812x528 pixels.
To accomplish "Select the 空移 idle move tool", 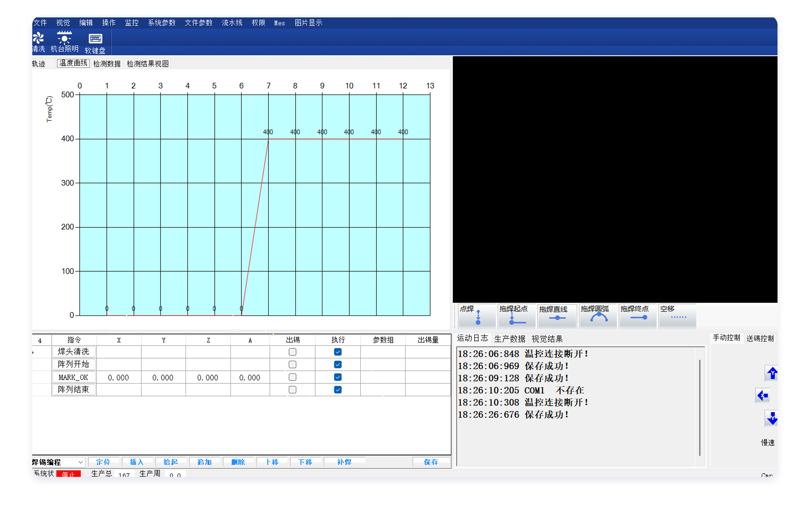I will [x=677, y=316].
